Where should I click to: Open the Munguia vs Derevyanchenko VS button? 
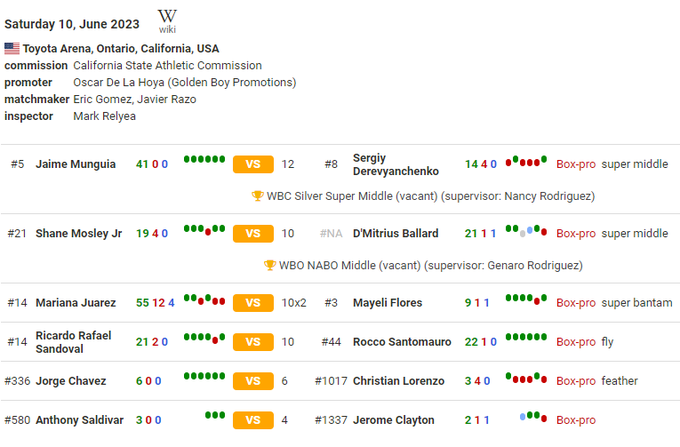click(253, 164)
